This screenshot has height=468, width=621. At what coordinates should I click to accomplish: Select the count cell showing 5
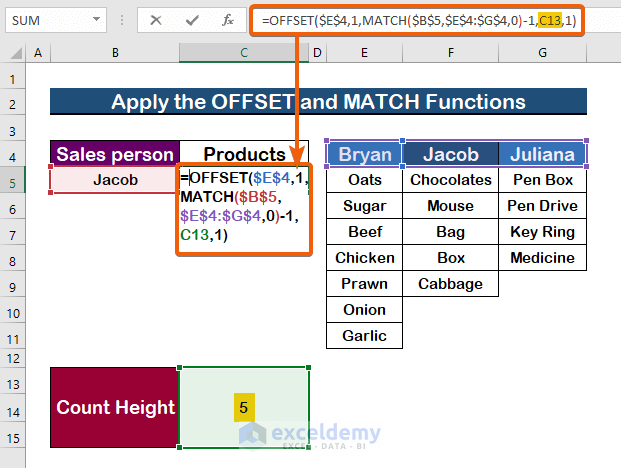pyautogui.click(x=244, y=407)
